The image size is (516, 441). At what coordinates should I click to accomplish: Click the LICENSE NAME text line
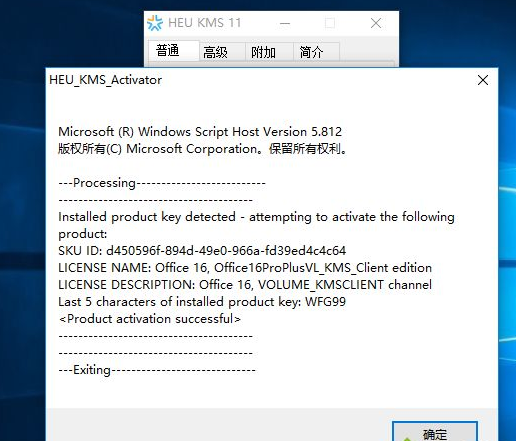click(x=245, y=268)
